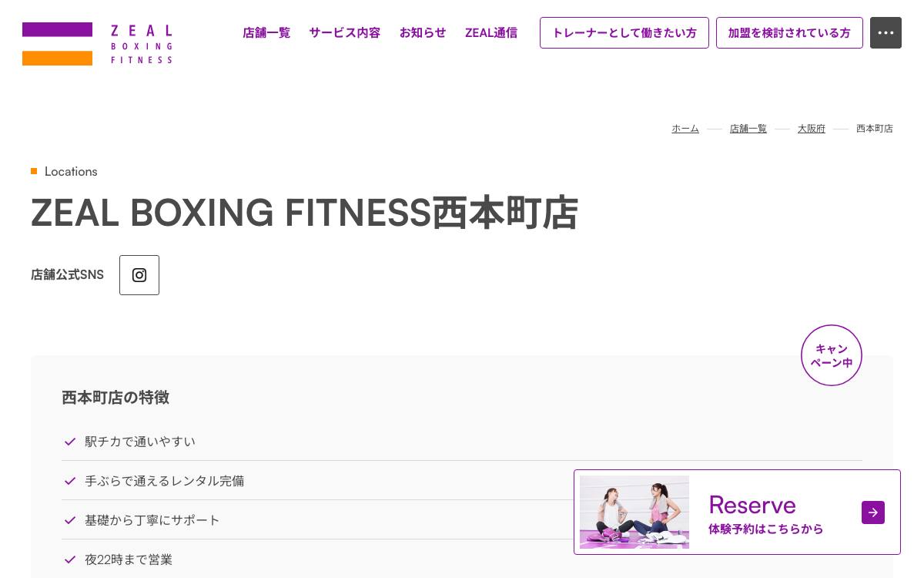
Task: Click the Locations label
Action: point(71,171)
